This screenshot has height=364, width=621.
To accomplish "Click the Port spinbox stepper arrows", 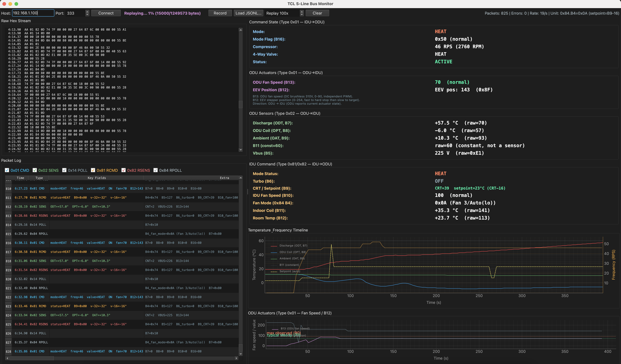I will (x=87, y=13).
